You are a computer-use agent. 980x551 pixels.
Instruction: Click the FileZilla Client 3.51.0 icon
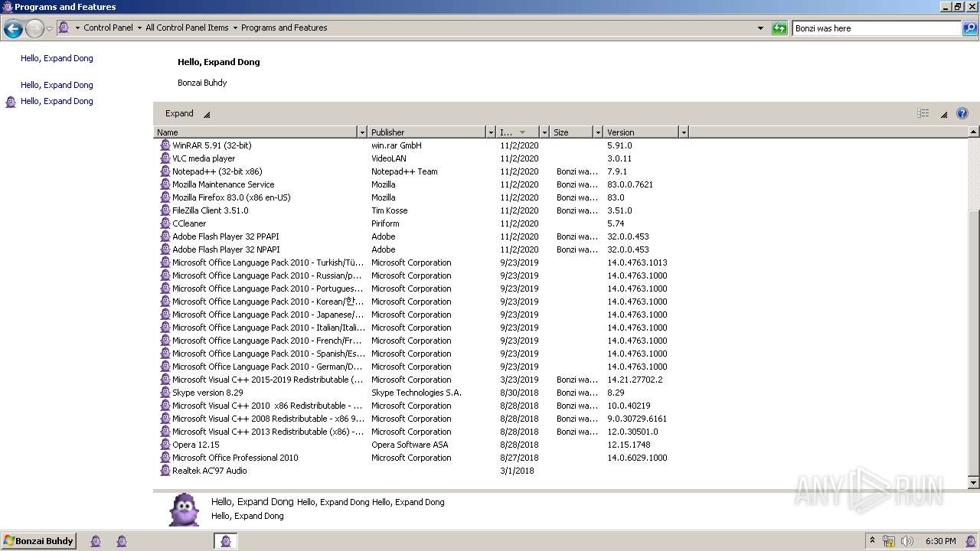point(165,210)
